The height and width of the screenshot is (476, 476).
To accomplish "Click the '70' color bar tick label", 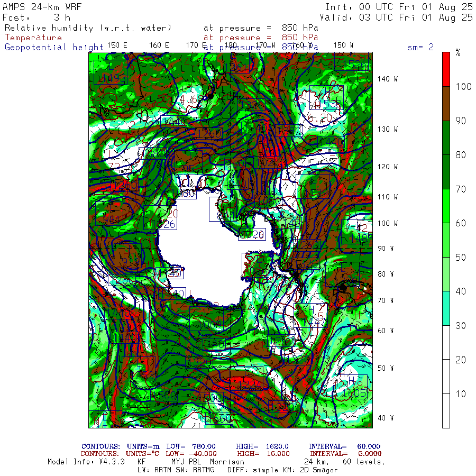I will tap(461, 189).
